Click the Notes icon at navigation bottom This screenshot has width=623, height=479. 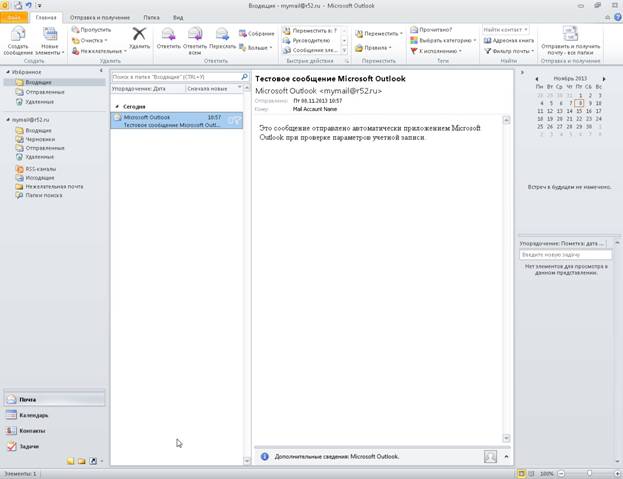pos(71,461)
